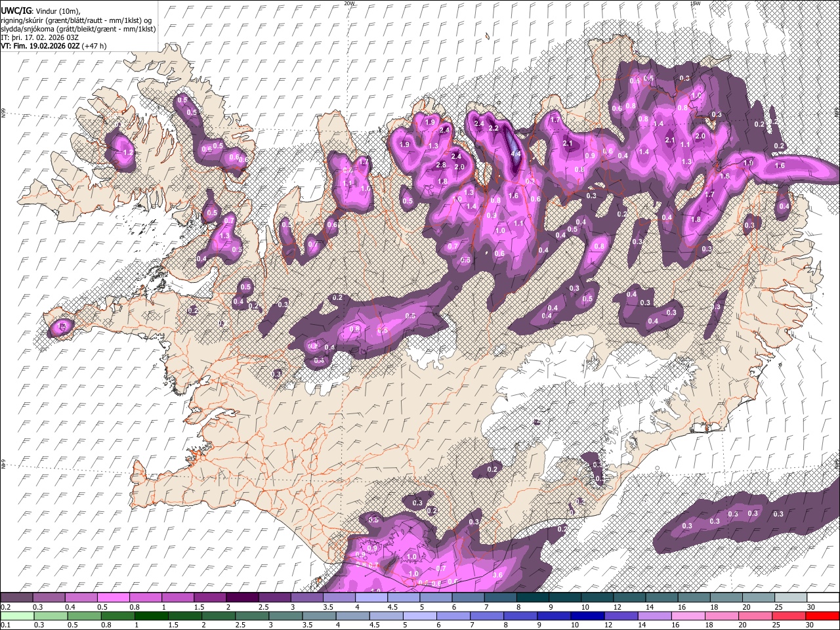Image resolution: width=840 pixels, height=630 pixels.
Task: Pick the white 30 swatch ending the snow legend
Action: click(x=823, y=597)
